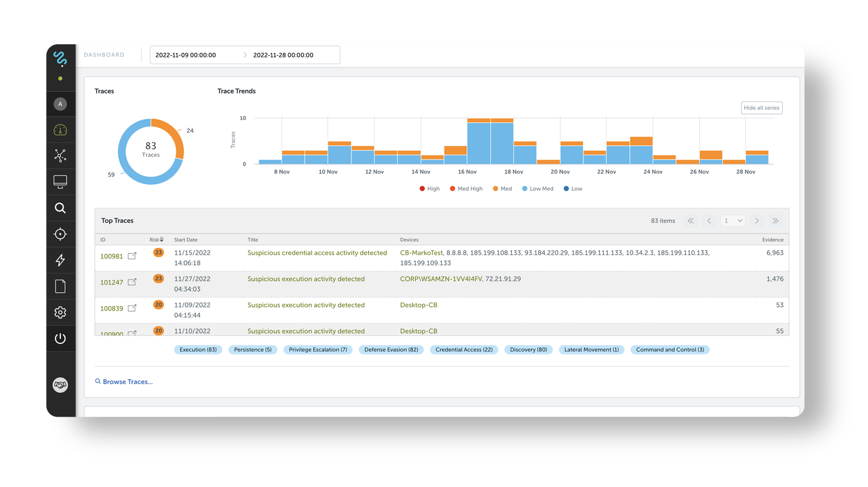This screenshot has width=868, height=487.
Task: Click the Hide all series button
Action: pyautogui.click(x=761, y=108)
